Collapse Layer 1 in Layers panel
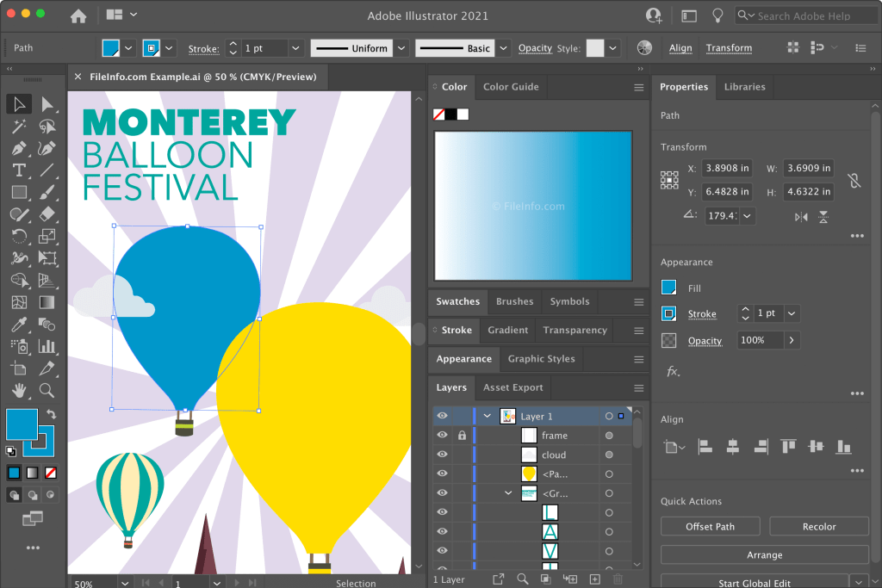 (488, 416)
